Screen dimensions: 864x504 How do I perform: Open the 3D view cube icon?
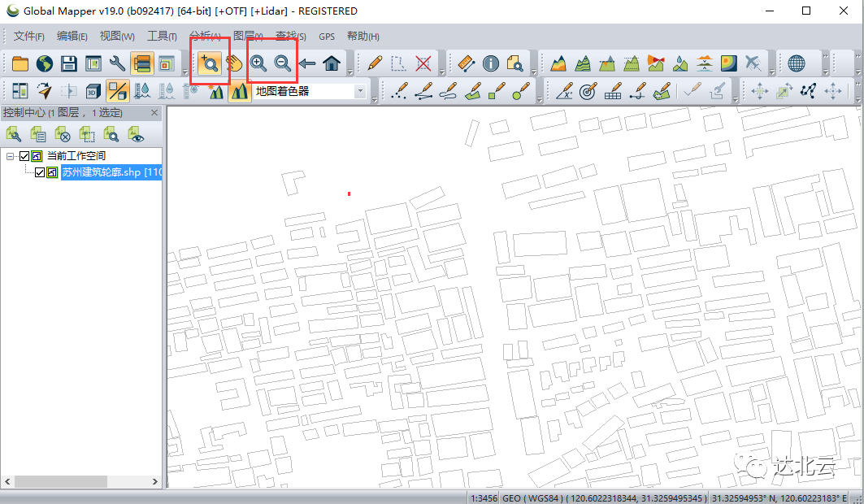tap(93, 91)
